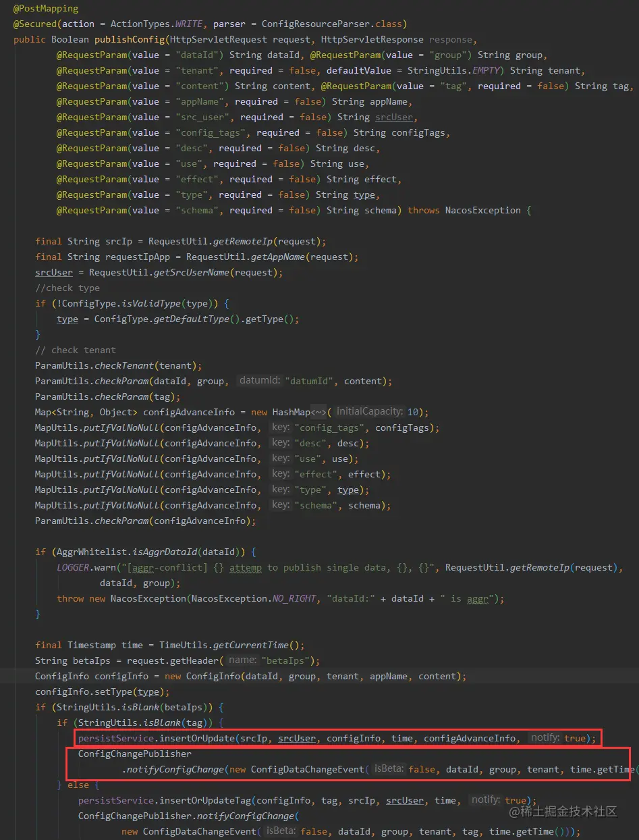Click the initialCapacity: inlay hint
The image size is (639, 840).
point(370,412)
